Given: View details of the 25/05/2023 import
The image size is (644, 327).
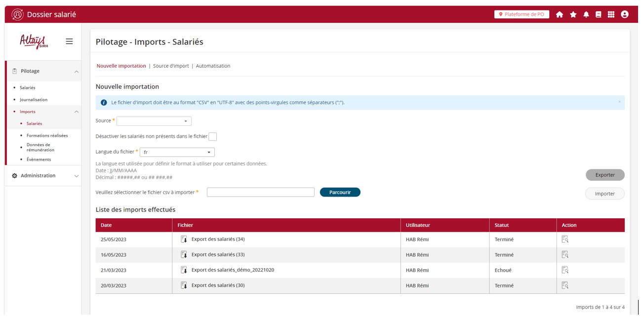Looking at the screenshot, I should (564, 239).
